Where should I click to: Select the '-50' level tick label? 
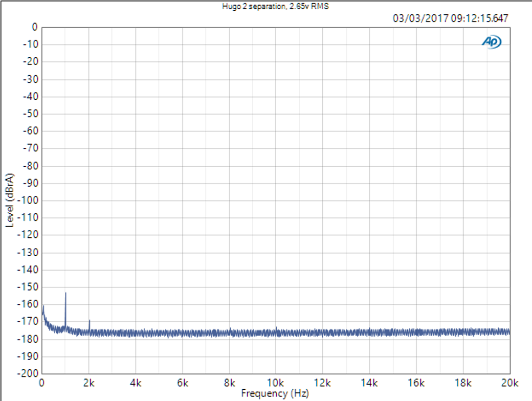30,114
